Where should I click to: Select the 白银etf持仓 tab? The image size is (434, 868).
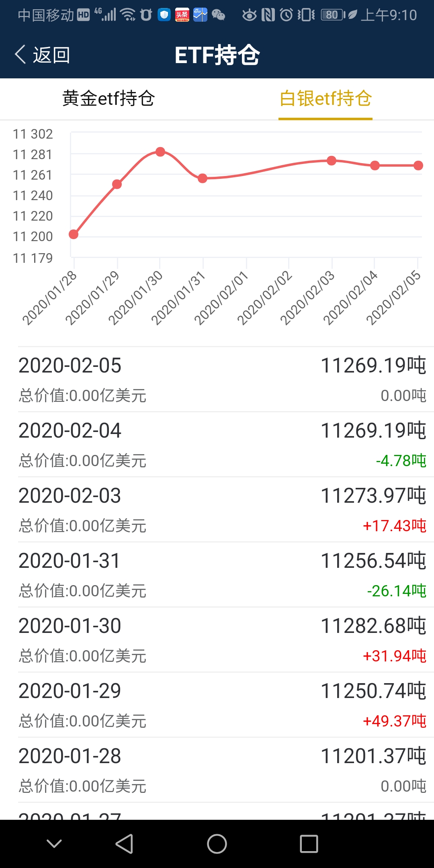coord(325,98)
